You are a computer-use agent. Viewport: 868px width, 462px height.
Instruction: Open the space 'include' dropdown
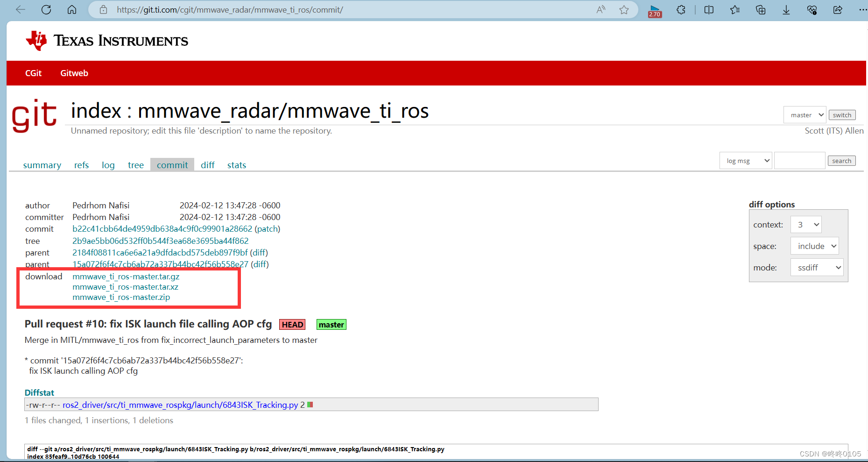click(x=814, y=246)
